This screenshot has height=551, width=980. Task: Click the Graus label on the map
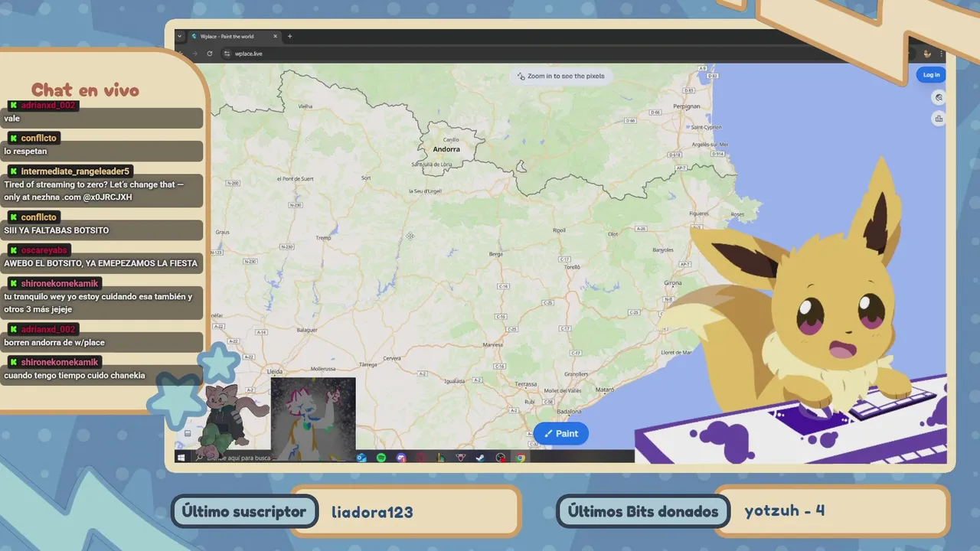click(x=223, y=231)
